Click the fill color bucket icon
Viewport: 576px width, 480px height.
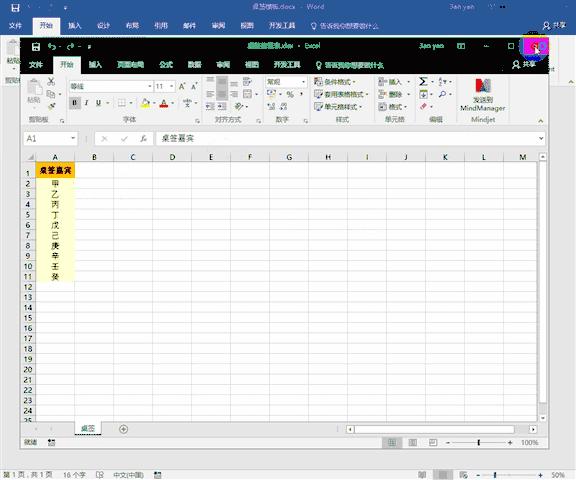point(145,103)
